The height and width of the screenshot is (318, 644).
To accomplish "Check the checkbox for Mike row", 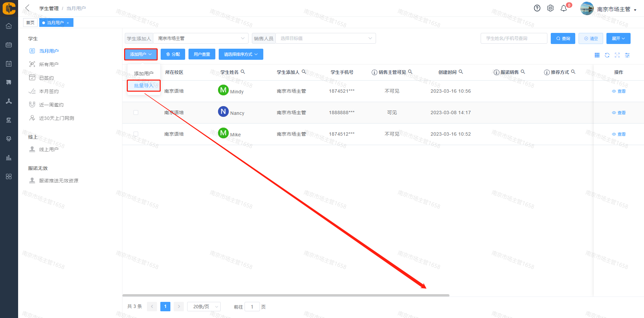I will click(x=136, y=134).
